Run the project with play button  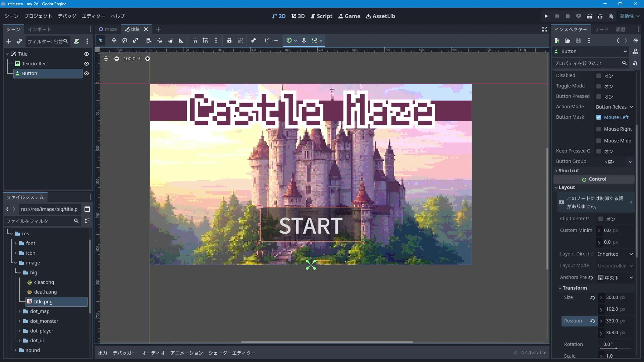[x=546, y=16]
